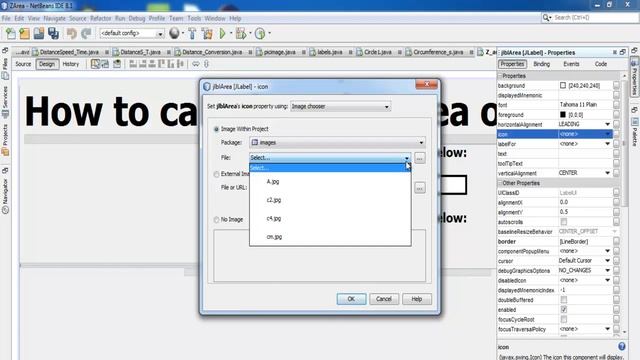Choose c2.jpg from the file list

[330, 200]
